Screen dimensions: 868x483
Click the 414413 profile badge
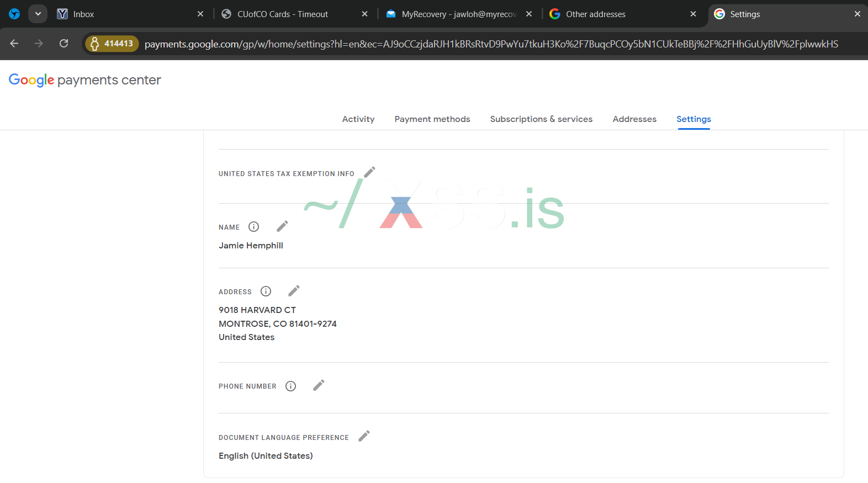coord(112,44)
